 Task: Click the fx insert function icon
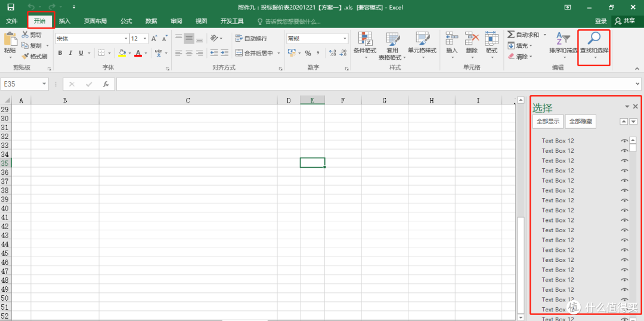coord(106,84)
